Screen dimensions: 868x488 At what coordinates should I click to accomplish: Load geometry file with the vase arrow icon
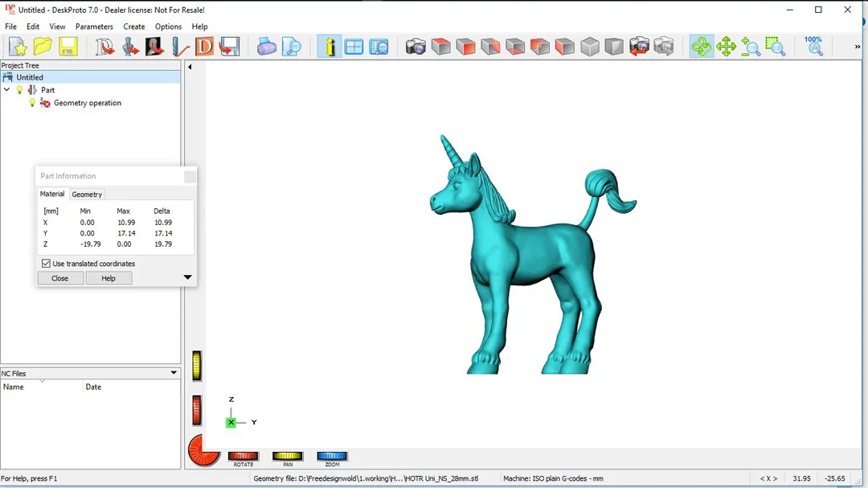click(x=130, y=47)
